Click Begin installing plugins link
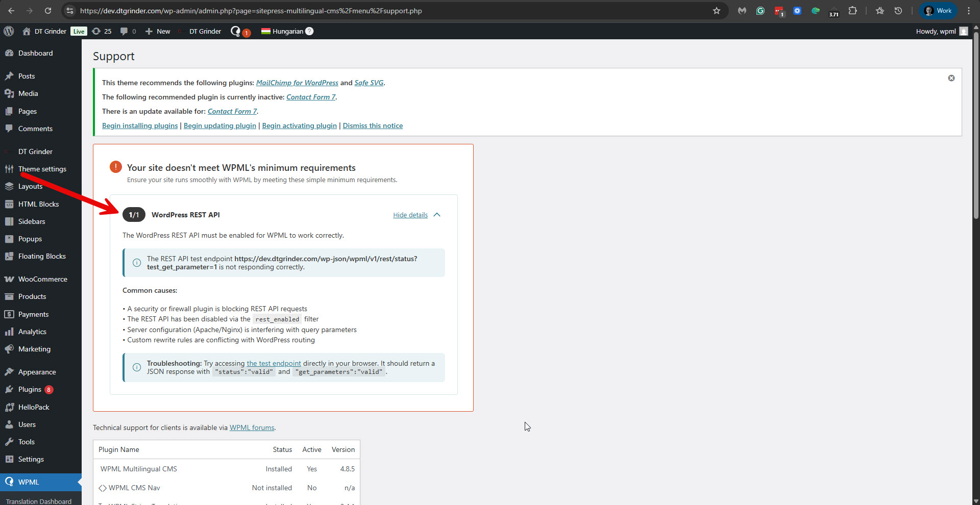Screen dimensions: 980x505 [140, 125]
